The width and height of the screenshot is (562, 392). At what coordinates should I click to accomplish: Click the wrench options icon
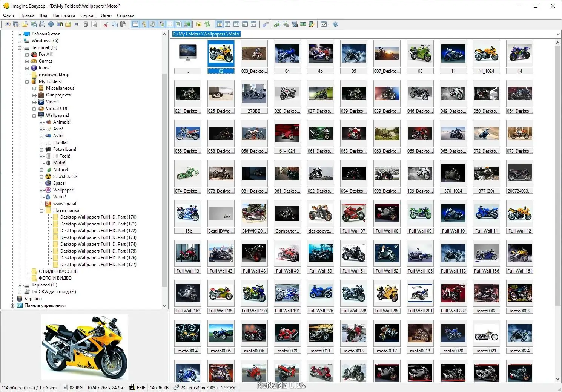tap(266, 24)
